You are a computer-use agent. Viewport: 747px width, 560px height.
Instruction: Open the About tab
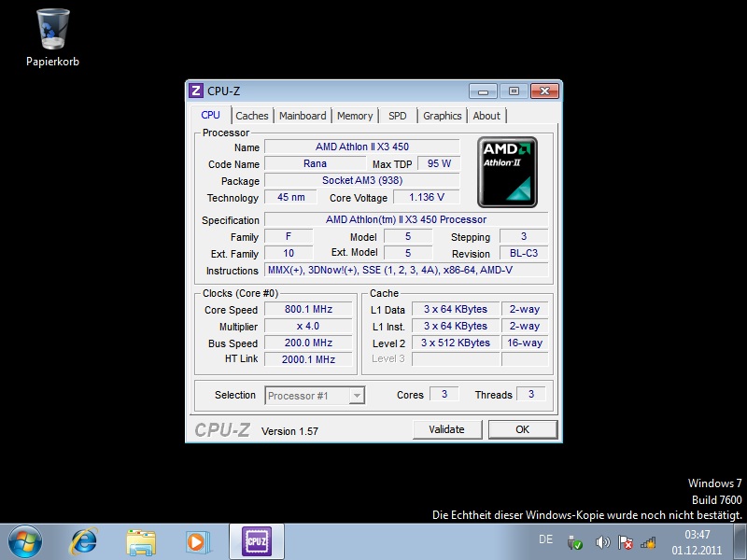tap(486, 116)
